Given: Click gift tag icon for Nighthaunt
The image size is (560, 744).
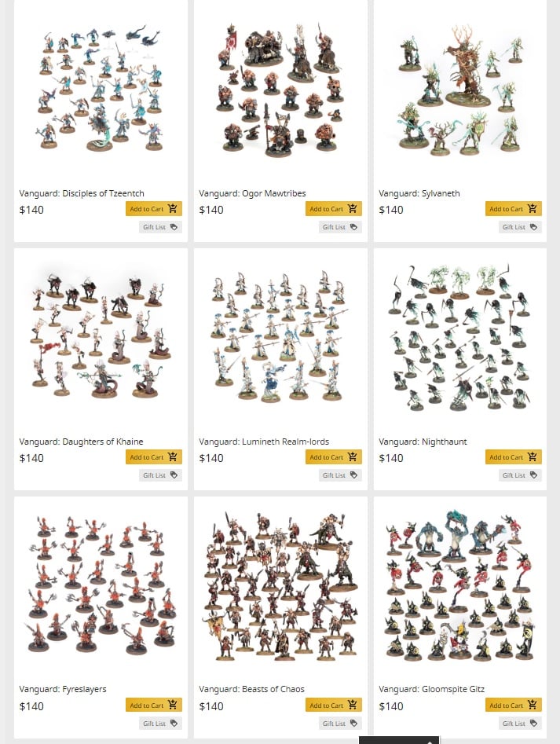Looking at the screenshot, I should click(x=533, y=475).
